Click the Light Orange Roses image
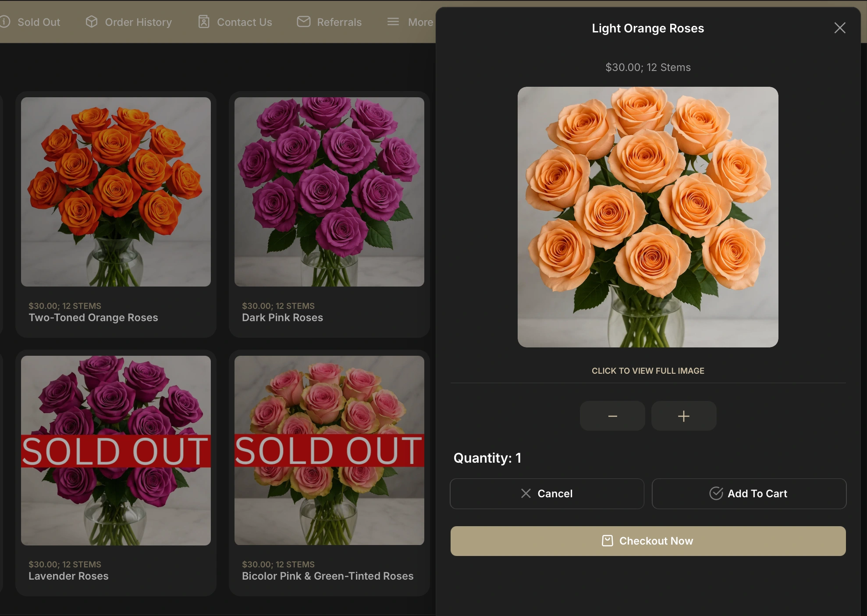Viewport: 867px width, 616px height. 648,217
